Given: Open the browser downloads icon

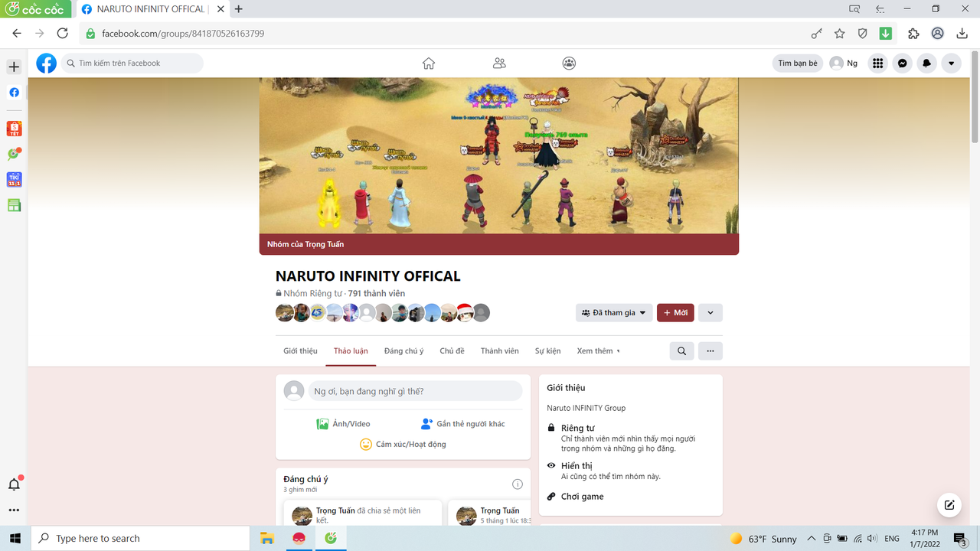Looking at the screenshot, I should 962,34.
